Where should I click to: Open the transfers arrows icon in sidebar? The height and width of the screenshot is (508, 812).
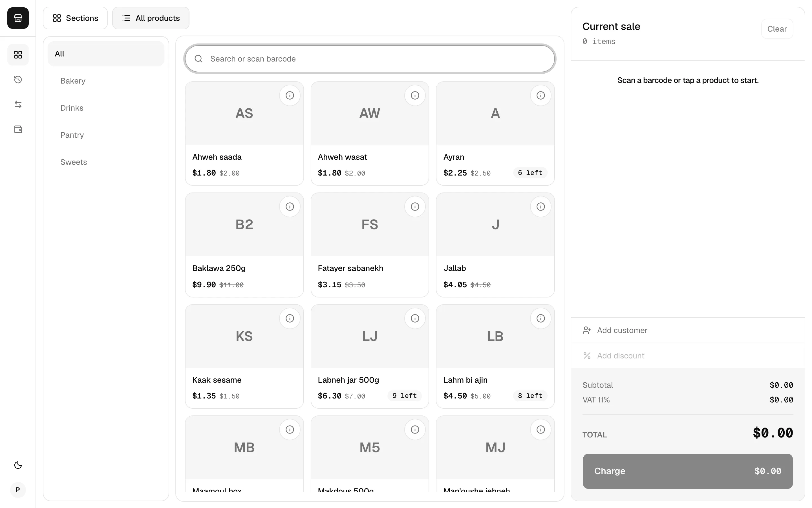[18, 104]
